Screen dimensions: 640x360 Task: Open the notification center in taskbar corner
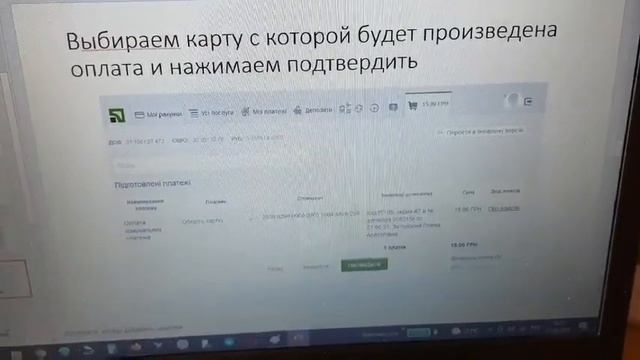(583, 326)
